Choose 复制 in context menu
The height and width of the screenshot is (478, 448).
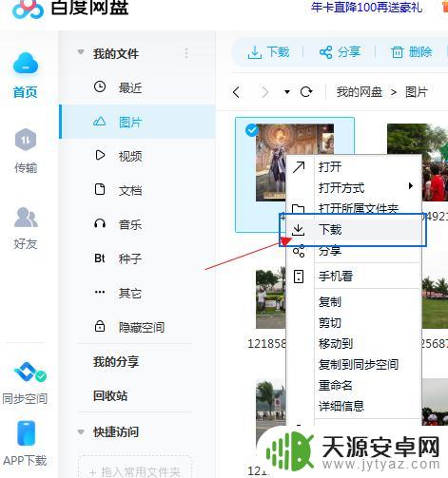330,301
